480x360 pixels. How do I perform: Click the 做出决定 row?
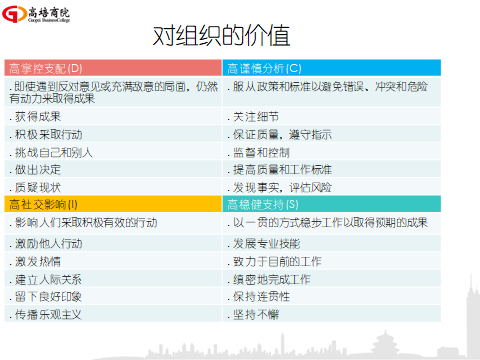(113, 169)
